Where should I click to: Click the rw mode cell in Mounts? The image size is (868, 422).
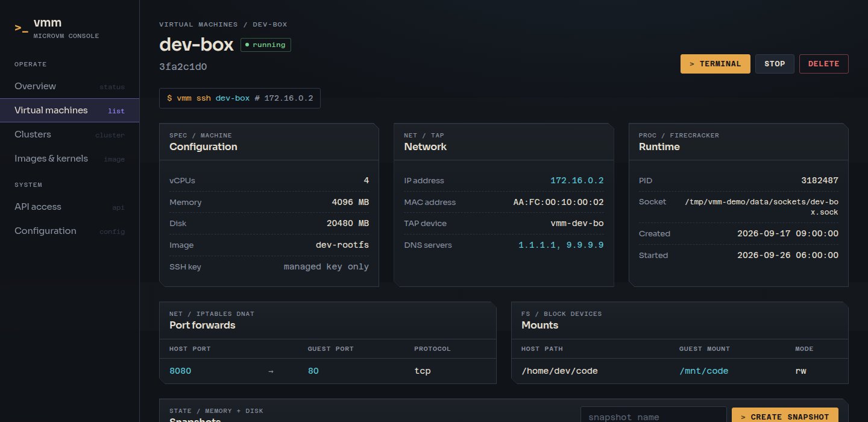[801, 371]
